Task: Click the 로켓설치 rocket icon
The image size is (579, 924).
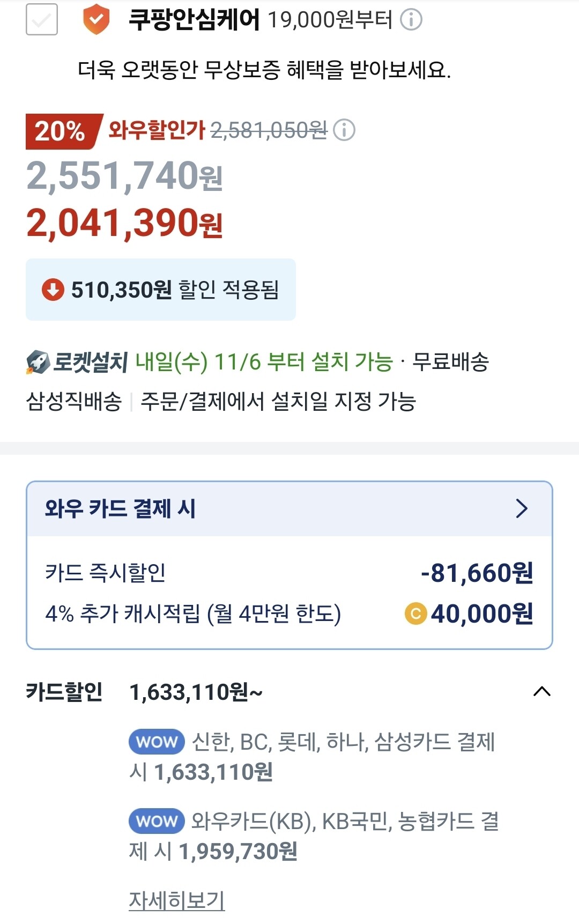Action: click(38, 363)
